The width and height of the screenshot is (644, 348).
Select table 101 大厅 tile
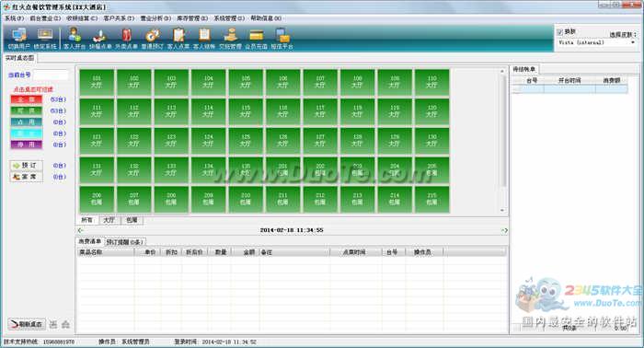pos(97,82)
